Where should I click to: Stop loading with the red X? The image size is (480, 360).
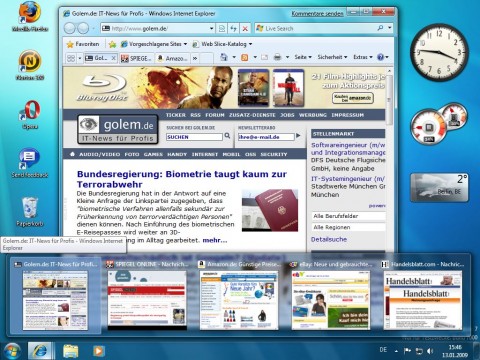pos(245,29)
